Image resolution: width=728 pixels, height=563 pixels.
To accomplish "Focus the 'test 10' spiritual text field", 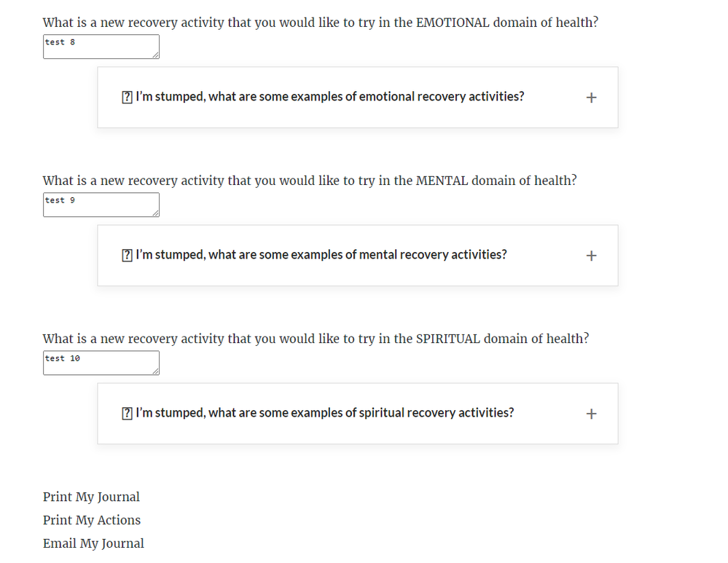I will (100, 363).
